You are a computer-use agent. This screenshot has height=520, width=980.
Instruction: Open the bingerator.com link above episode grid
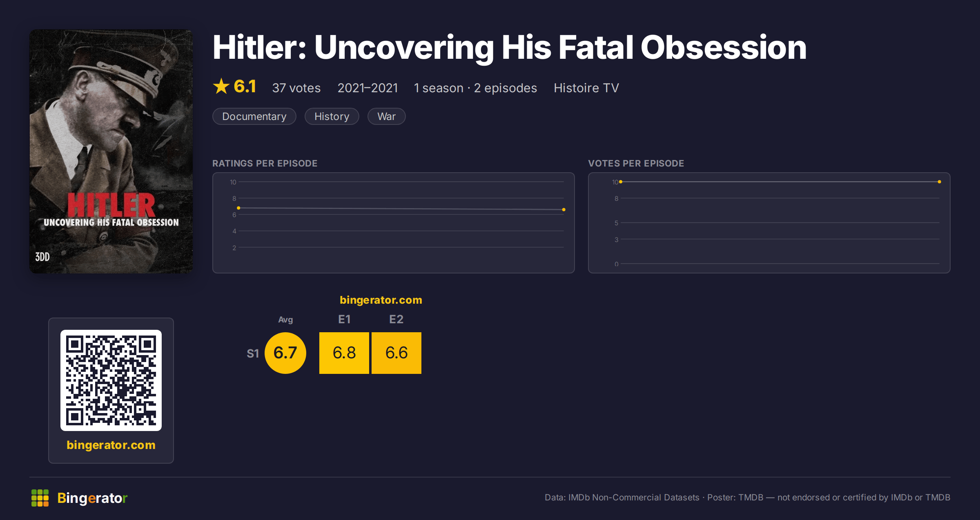click(x=381, y=300)
